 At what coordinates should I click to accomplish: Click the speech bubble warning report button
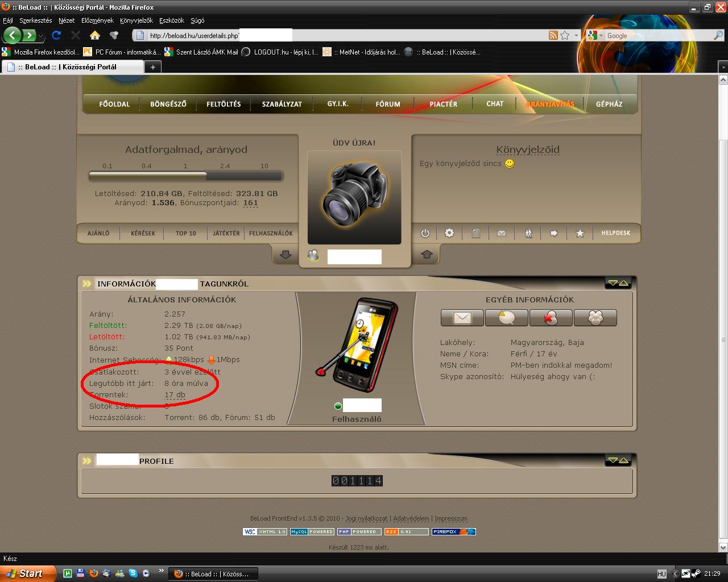[x=506, y=318]
